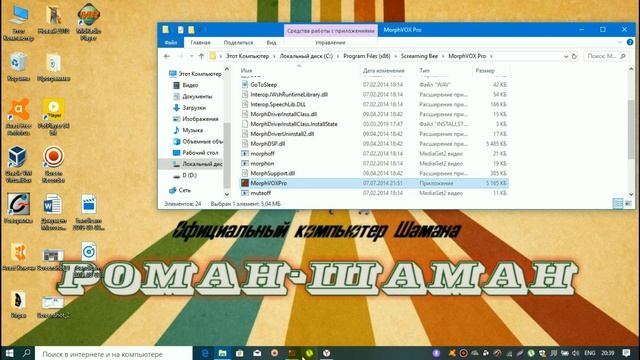Expand chevron after Screaming Bee breadcrumb

[x=443, y=56]
